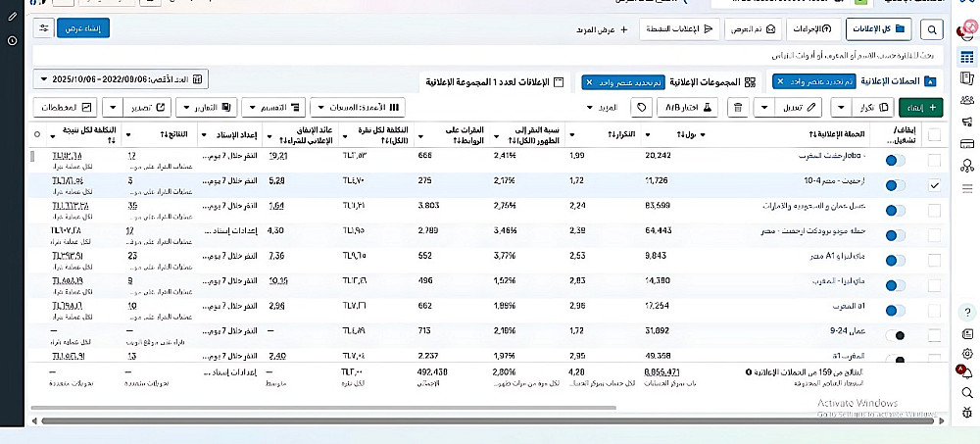Toggle the on/off switch for row with 9,843

point(896,261)
